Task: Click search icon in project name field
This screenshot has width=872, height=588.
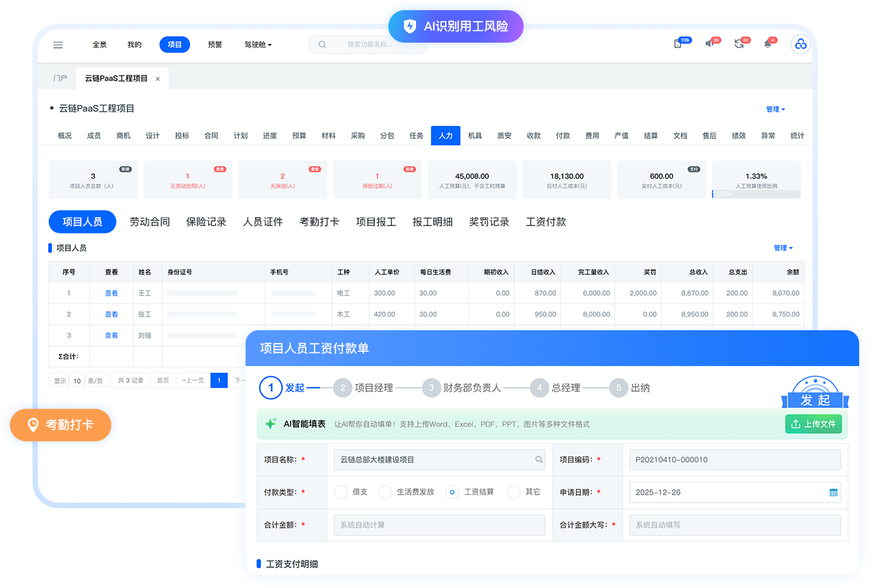Action: [539, 459]
